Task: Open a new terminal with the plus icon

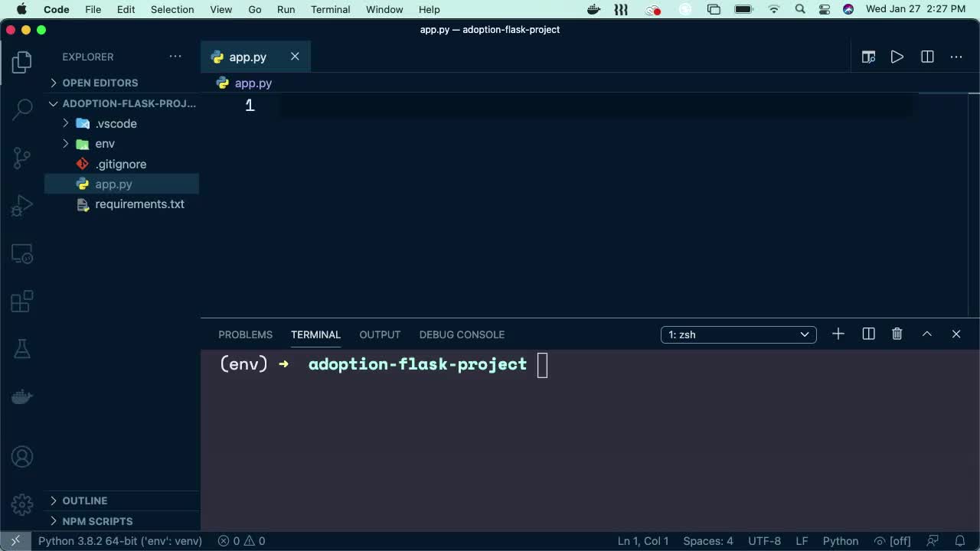Action: click(838, 334)
